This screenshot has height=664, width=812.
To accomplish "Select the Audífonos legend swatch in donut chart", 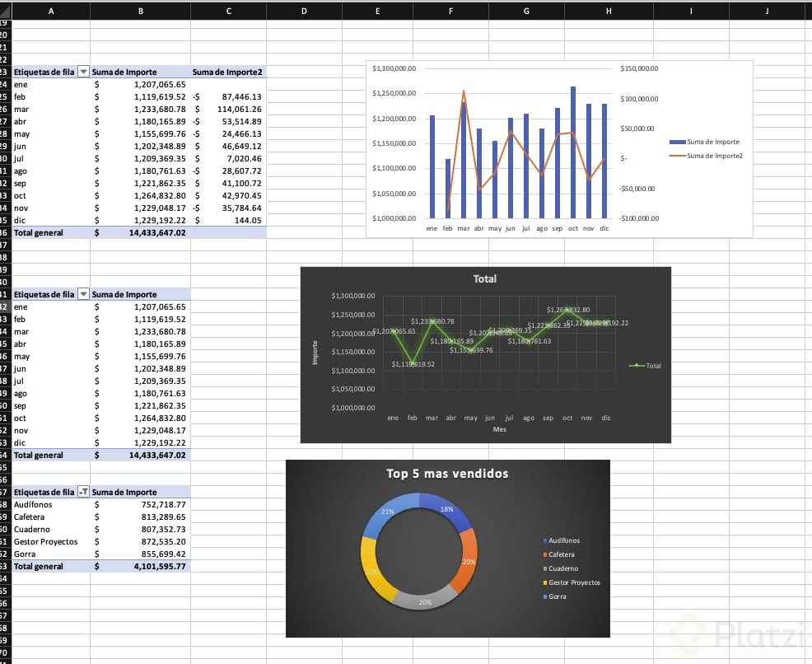I will click(545, 540).
